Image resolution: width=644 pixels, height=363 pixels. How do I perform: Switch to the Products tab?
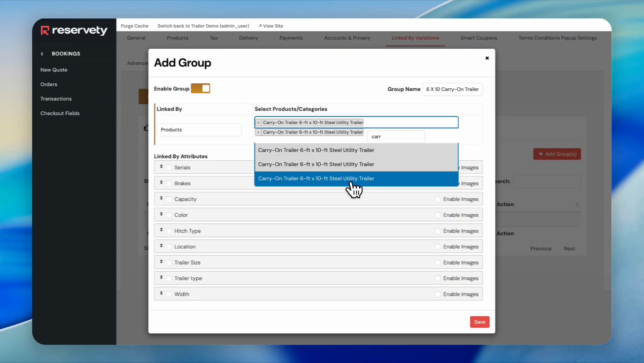coord(177,38)
